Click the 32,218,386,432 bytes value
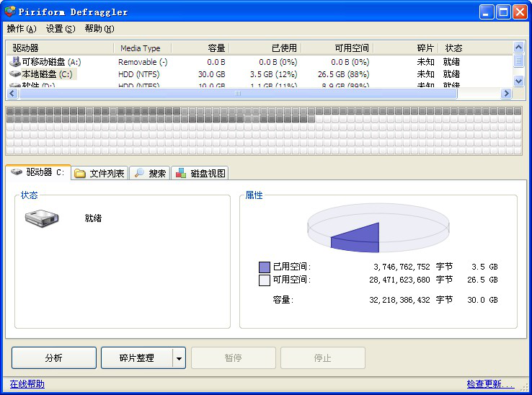 (399, 300)
